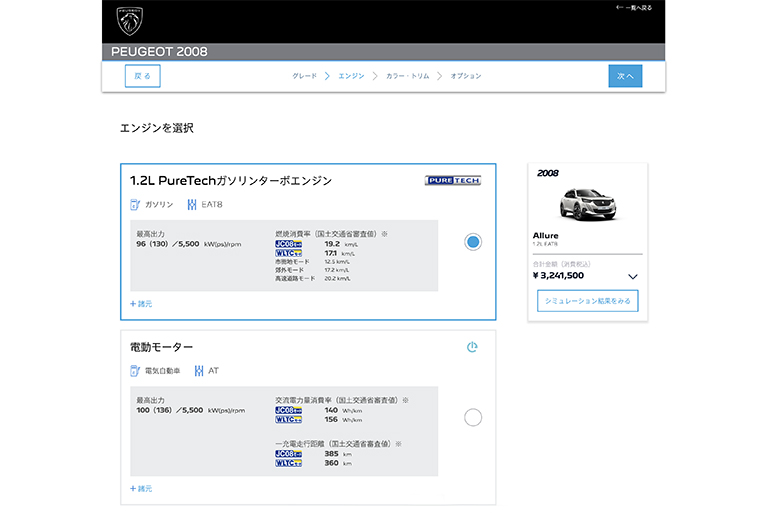Viewport: 768px width, 513px height.
Task: Click the 385 km range value
Action: pos(338,454)
